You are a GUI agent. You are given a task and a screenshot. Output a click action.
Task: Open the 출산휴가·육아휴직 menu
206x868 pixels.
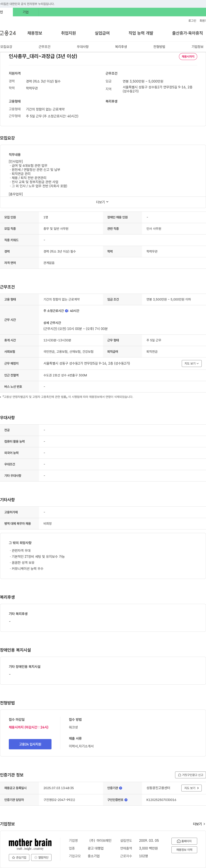coord(188,33)
